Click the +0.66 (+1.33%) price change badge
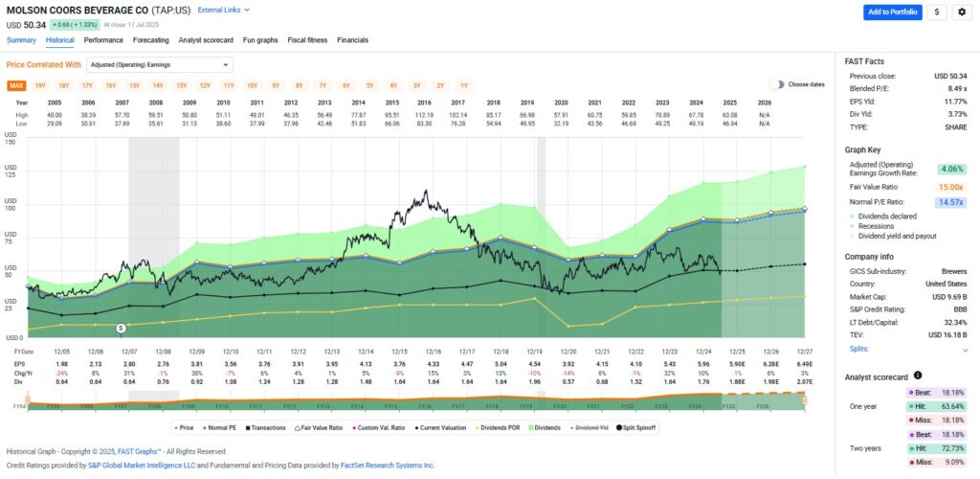Screen dimensions: 980x479 75,25
